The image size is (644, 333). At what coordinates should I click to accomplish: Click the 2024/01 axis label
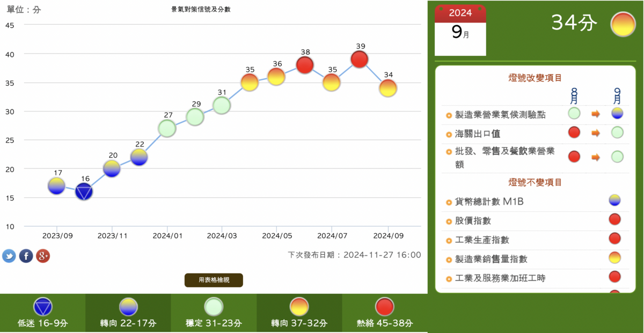[167, 235]
